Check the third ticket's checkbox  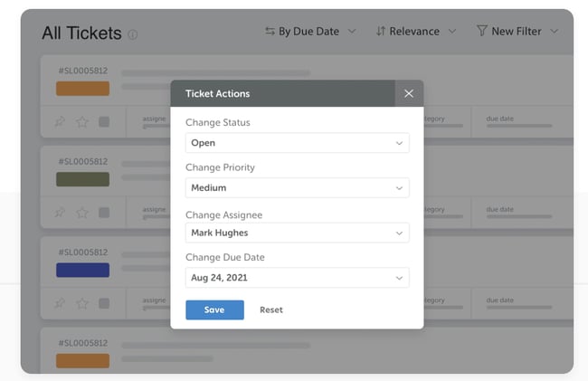pyautogui.click(x=104, y=303)
